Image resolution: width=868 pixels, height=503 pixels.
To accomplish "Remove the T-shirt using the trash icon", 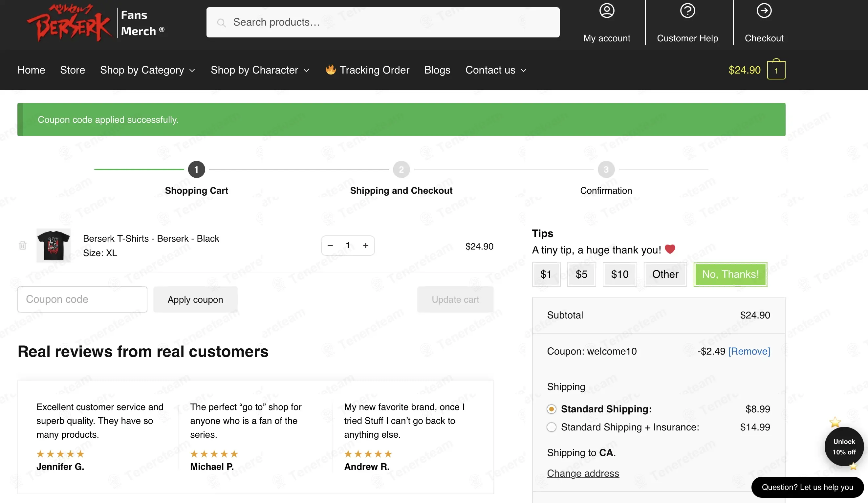I will (x=23, y=245).
